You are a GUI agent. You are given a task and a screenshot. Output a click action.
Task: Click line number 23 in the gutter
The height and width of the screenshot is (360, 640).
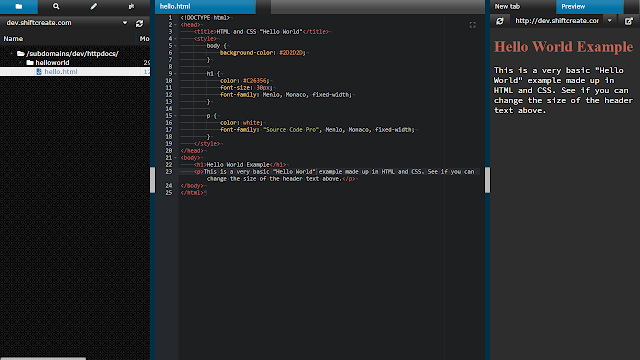169,172
